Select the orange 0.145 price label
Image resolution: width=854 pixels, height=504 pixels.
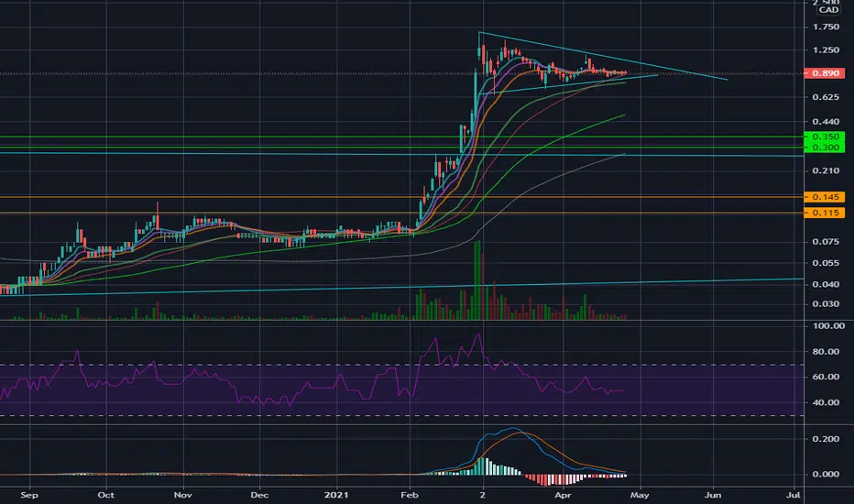tap(825, 197)
